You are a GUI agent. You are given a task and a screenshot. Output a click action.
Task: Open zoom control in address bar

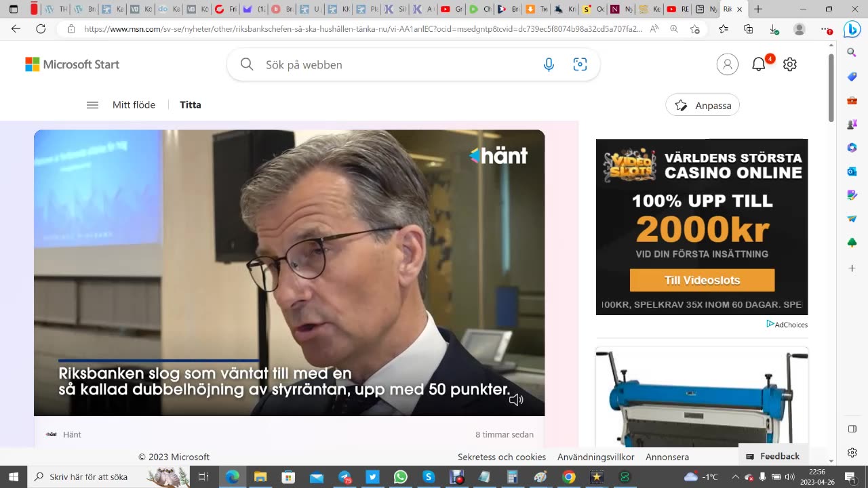pos(674,29)
